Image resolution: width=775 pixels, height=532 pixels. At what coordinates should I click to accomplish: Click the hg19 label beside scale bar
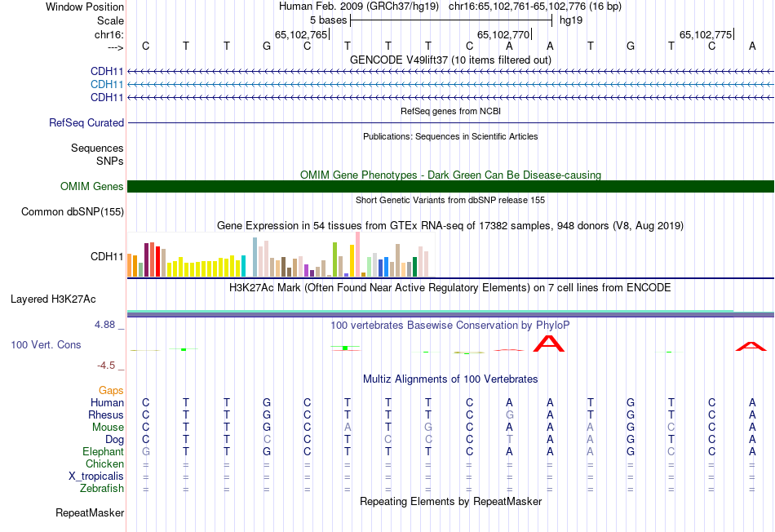click(571, 20)
